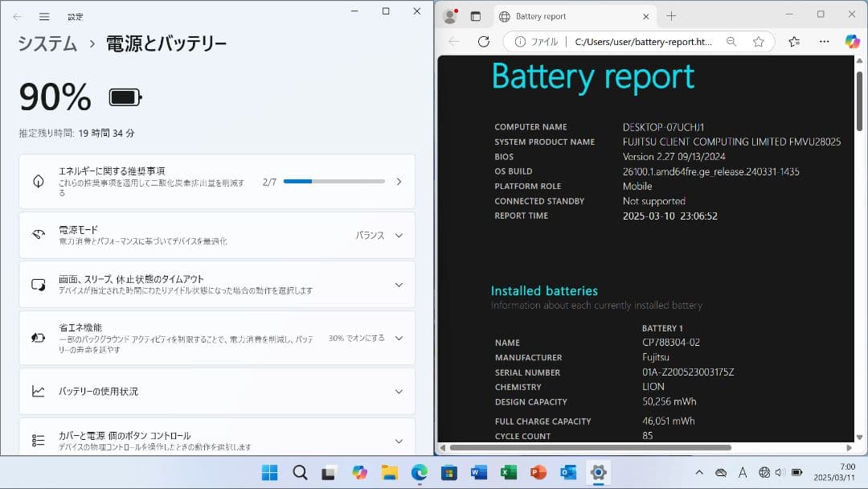
Task: Open Edge Copilot via its icon
Action: 851,41
